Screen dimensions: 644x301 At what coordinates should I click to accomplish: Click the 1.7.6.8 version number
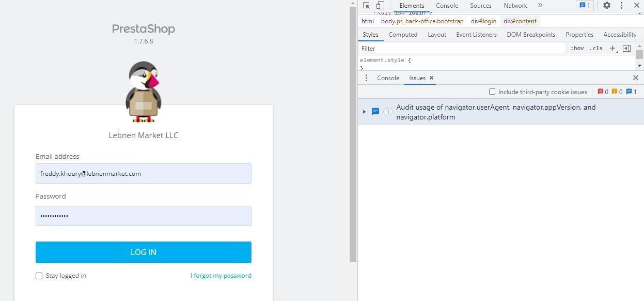[x=144, y=41]
